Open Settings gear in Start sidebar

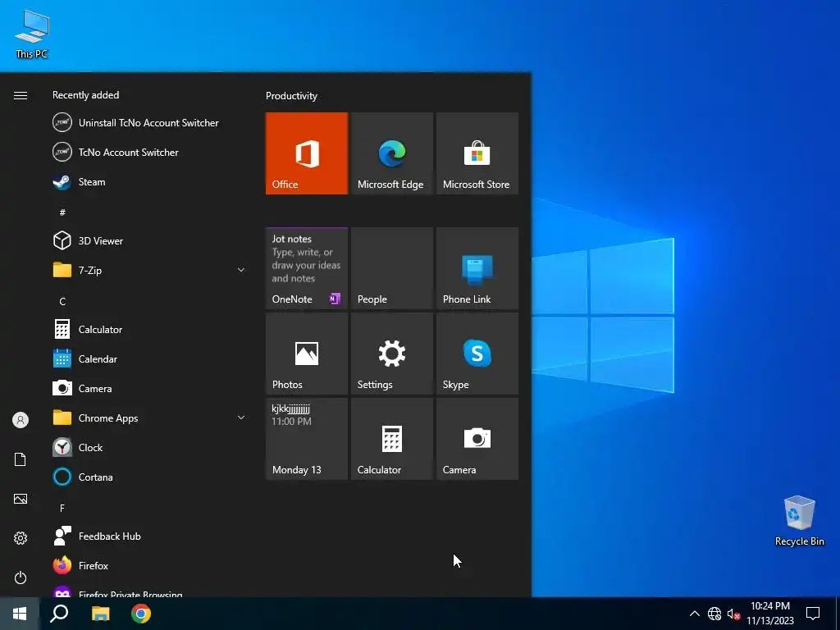click(21, 538)
